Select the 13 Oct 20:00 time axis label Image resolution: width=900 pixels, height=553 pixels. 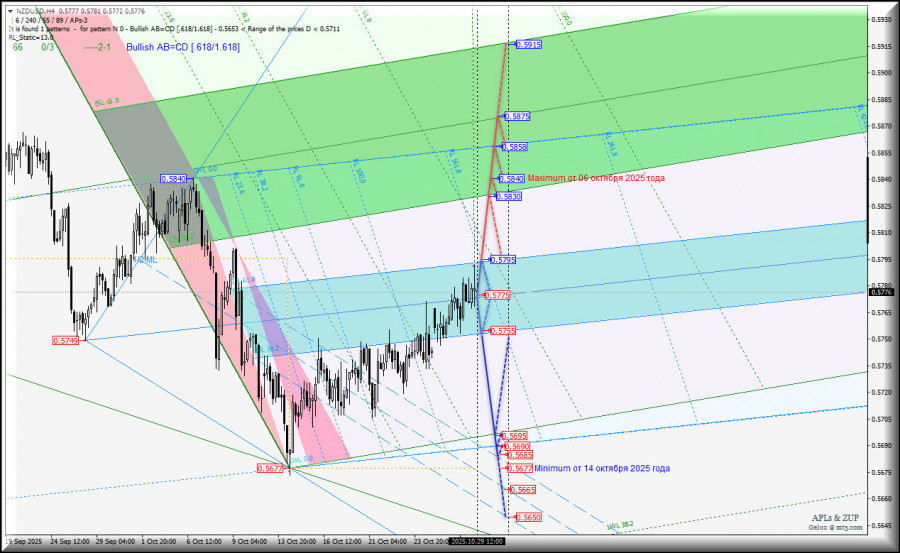point(297,542)
